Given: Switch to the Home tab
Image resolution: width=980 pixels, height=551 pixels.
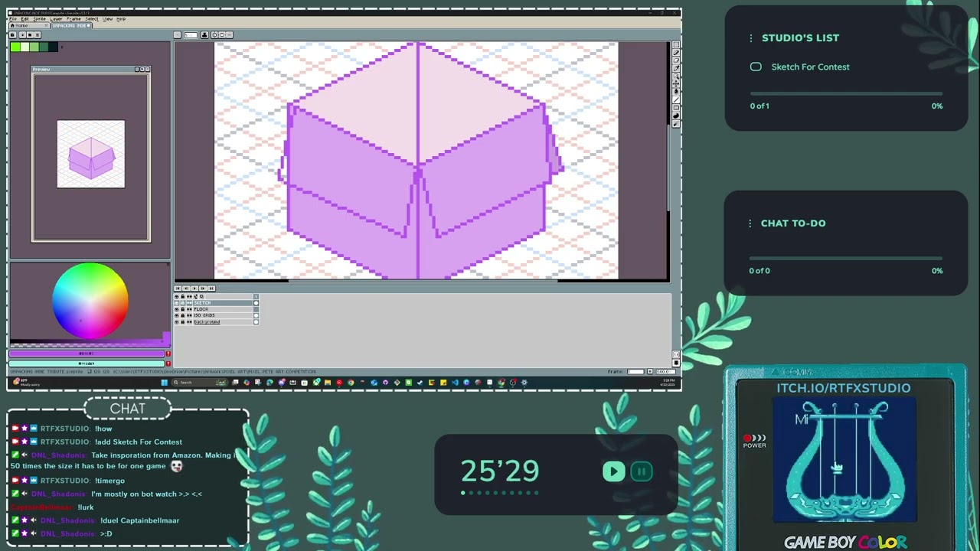Looking at the screenshot, I should (x=28, y=25).
